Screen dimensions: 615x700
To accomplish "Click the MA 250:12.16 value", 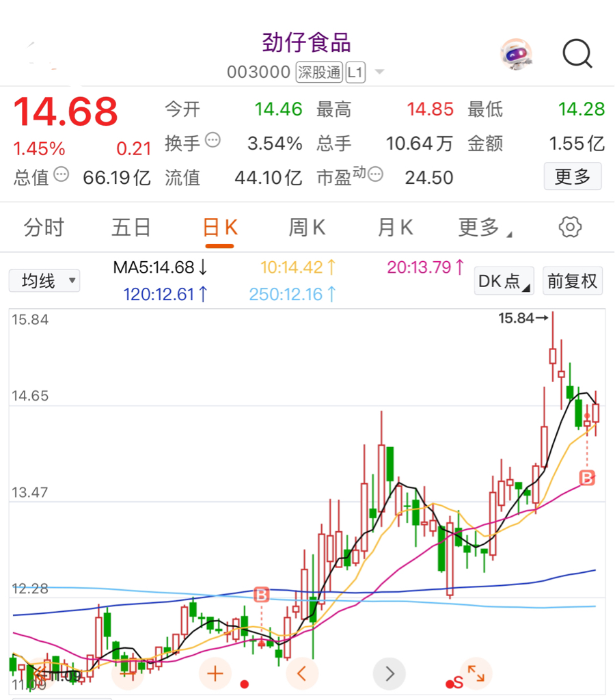I will (x=292, y=294).
